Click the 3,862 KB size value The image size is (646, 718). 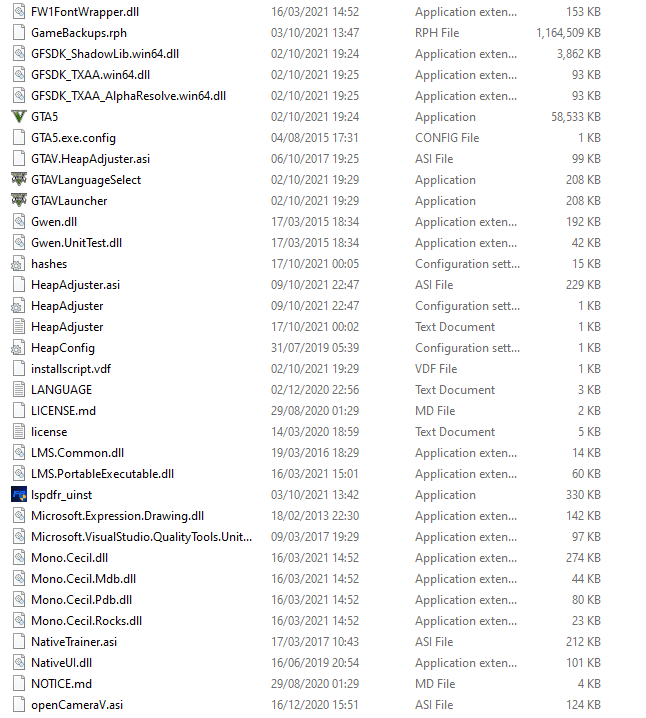click(579, 54)
